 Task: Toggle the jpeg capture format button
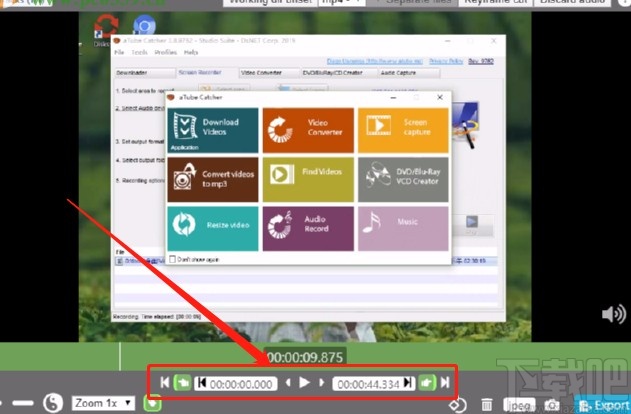tap(519, 405)
